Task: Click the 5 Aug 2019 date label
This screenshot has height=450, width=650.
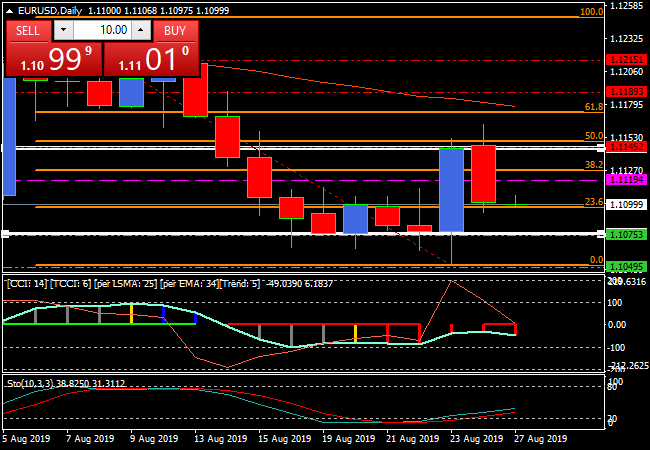Action: click(27, 438)
